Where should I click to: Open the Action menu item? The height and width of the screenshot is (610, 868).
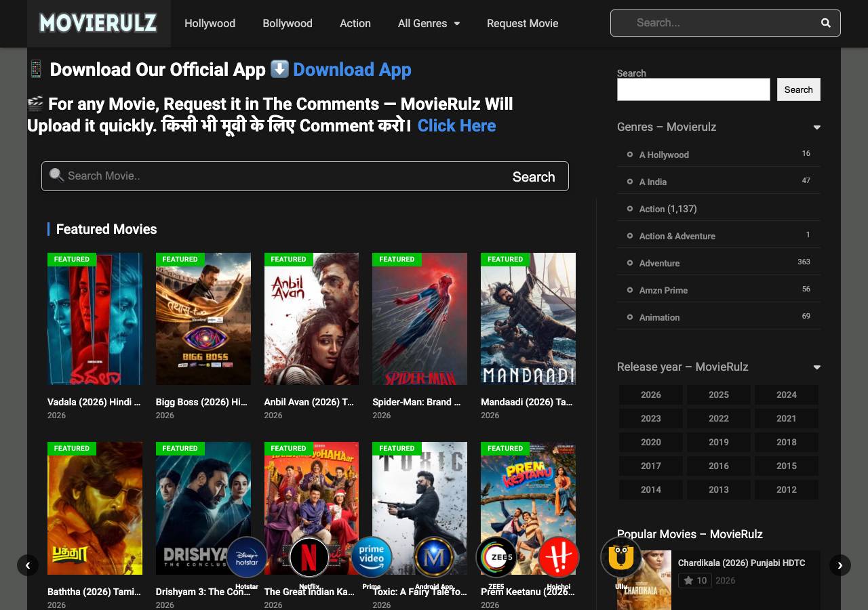(355, 23)
